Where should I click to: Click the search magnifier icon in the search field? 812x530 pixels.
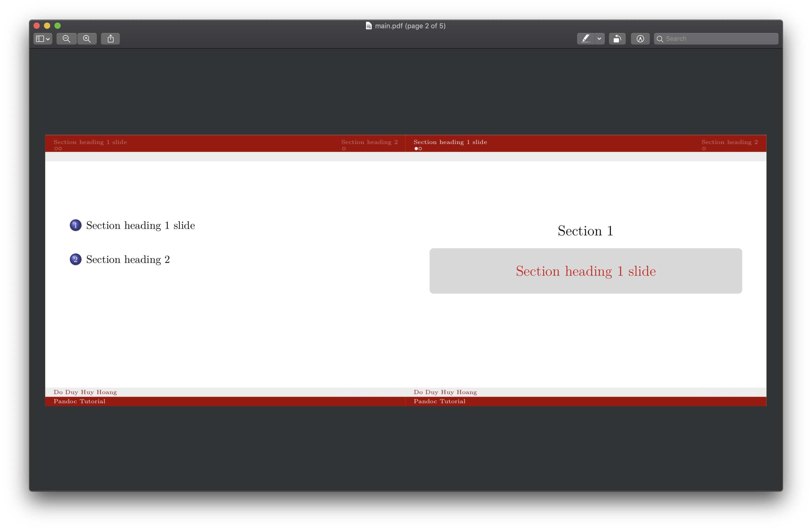point(661,38)
